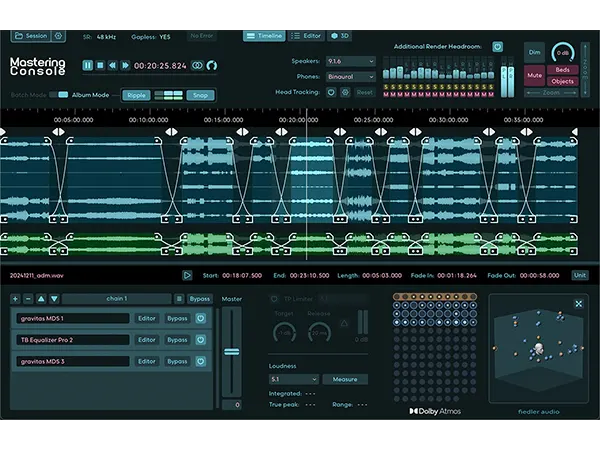Image resolution: width=600 pixels, height=450 pixels.
Task: Bypass the gravitas MDS 1 plugin
Action: [x=177, y=318]
